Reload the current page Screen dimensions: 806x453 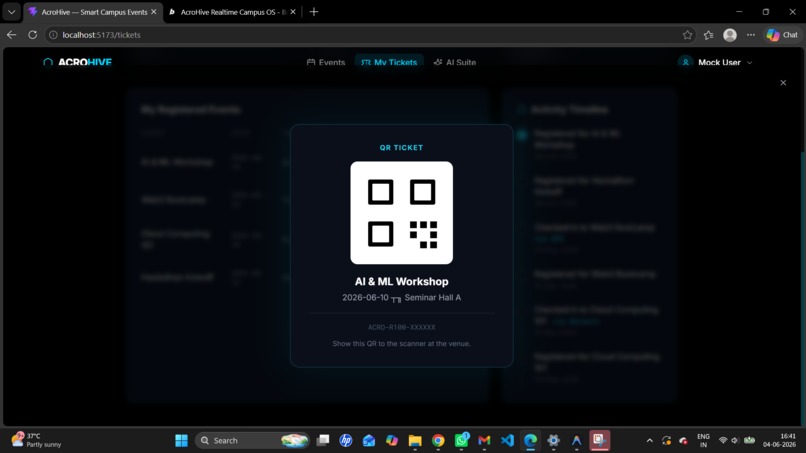pos(32,35)
